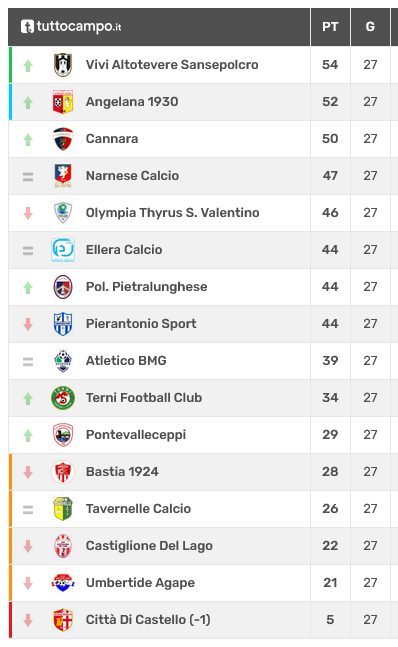Open the Pierantonio Sport team link
398x647 pixels.
[141, 324]
